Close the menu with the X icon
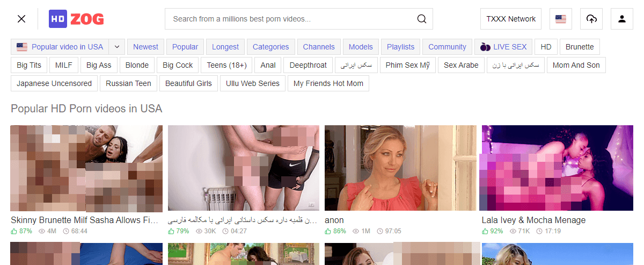The width and height of the screenshot is (644, 265). coord(21,19)
